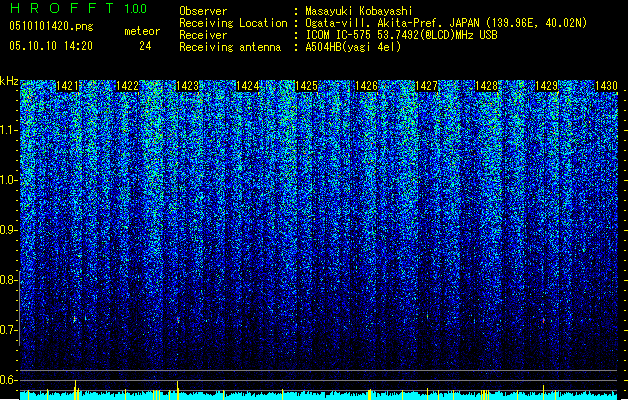Click the 1429 time marker
The height and width of the screenshot is (400, 629).
(547, 86)
